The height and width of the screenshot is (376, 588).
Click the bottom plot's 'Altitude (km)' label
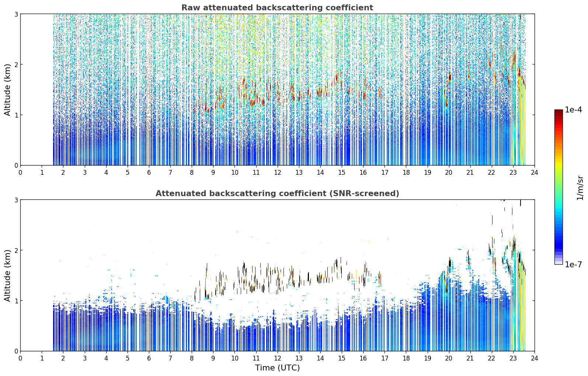click(8, 275)
